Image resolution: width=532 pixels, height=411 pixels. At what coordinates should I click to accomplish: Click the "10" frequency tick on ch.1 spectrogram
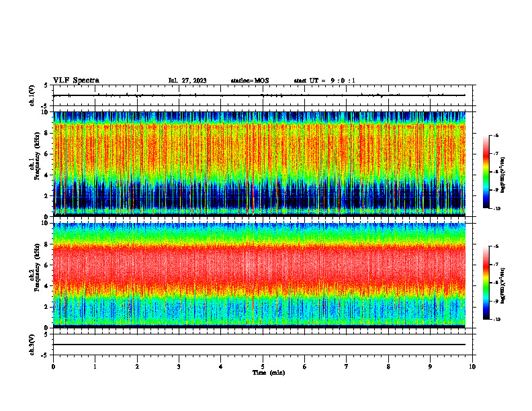pyautogui.click(x=46, y=112)
